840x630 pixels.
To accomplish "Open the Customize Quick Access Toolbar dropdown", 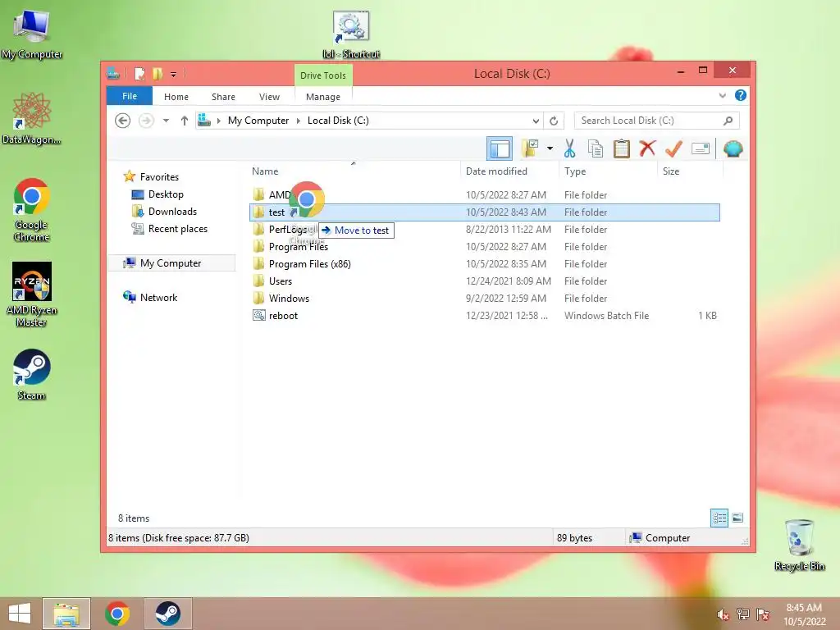I will click(174, 75).
